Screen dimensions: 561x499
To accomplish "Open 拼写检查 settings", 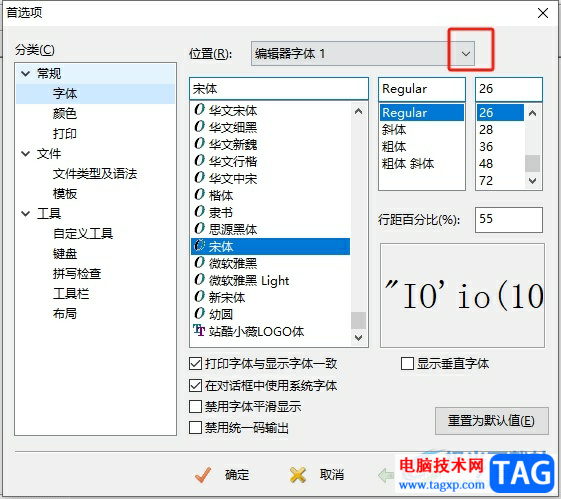I will pyautogui.click(x=77, y=274).
